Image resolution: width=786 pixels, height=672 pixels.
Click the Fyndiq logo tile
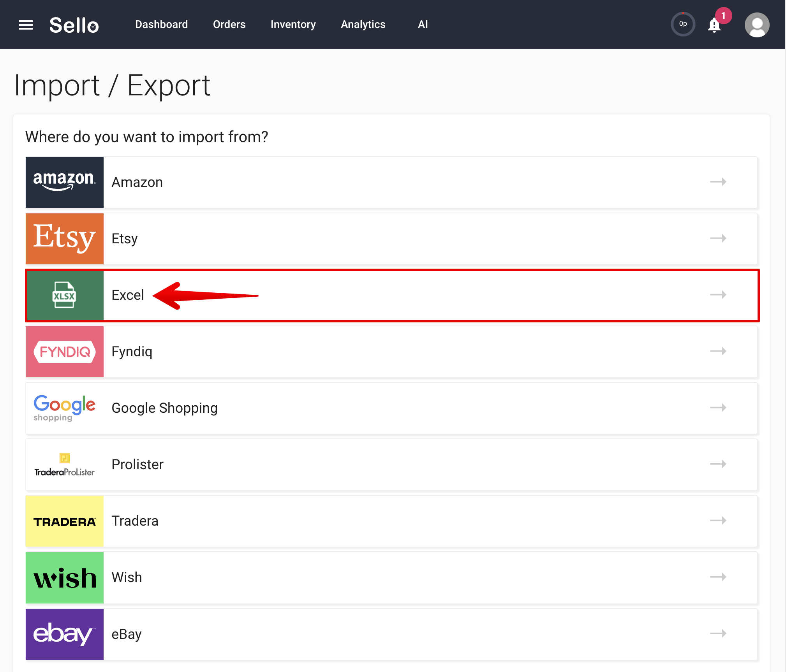[x=65, y=352]
